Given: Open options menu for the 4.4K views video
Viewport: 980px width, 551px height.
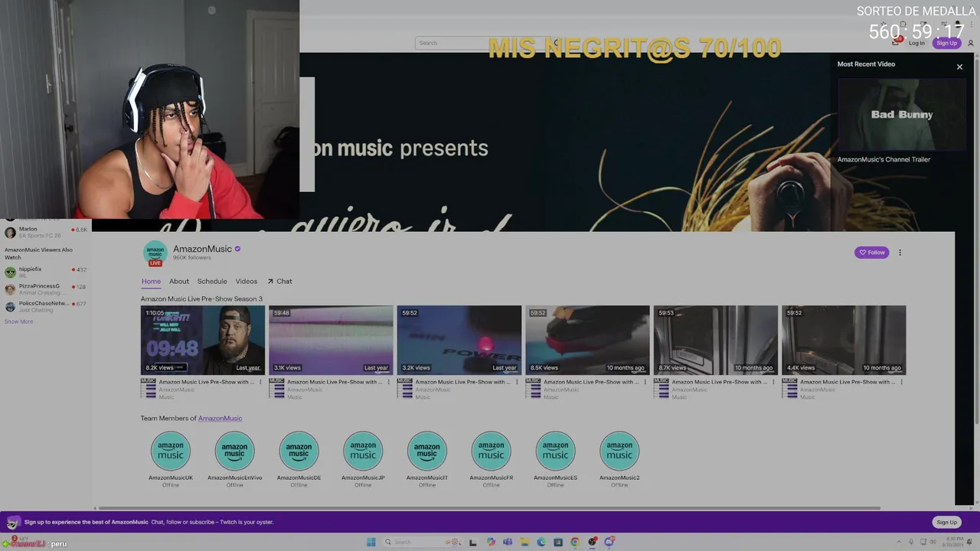Looking at the screenshot, I should [901, 382].
